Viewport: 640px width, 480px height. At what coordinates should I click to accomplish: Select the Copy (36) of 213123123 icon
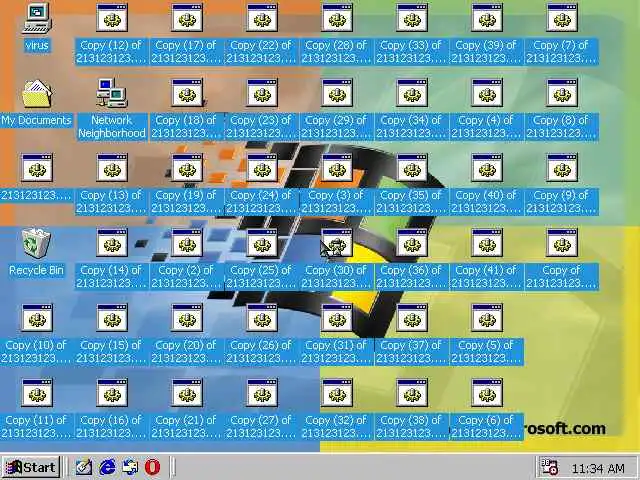point(412,243)
